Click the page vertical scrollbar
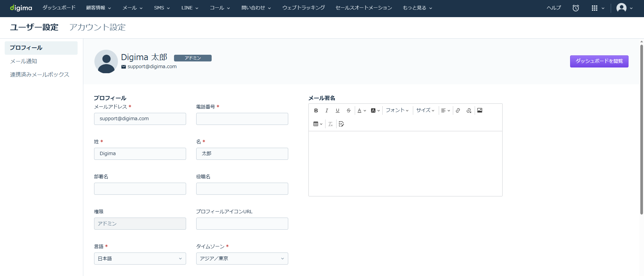The width and height of the screenshot is (644, 276). click(642, 130)
